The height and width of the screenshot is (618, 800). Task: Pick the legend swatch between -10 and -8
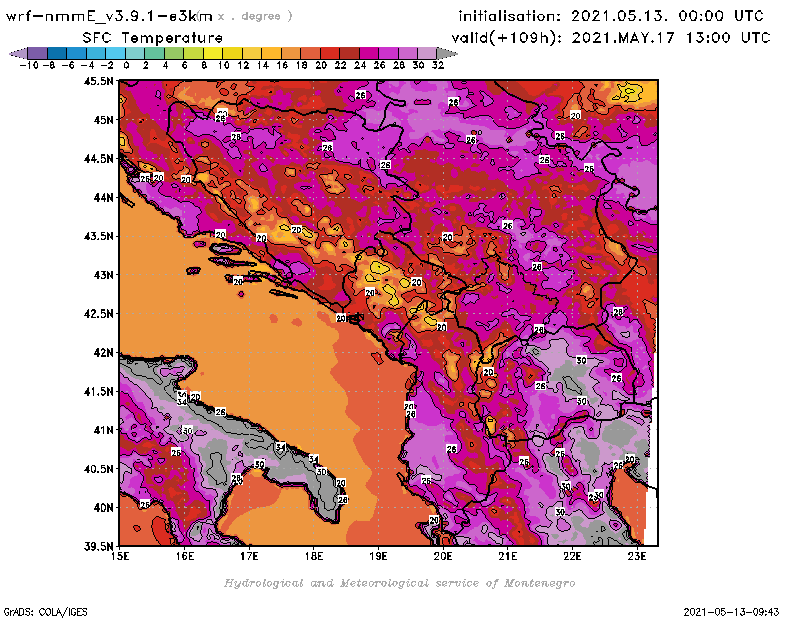(38, 53)
